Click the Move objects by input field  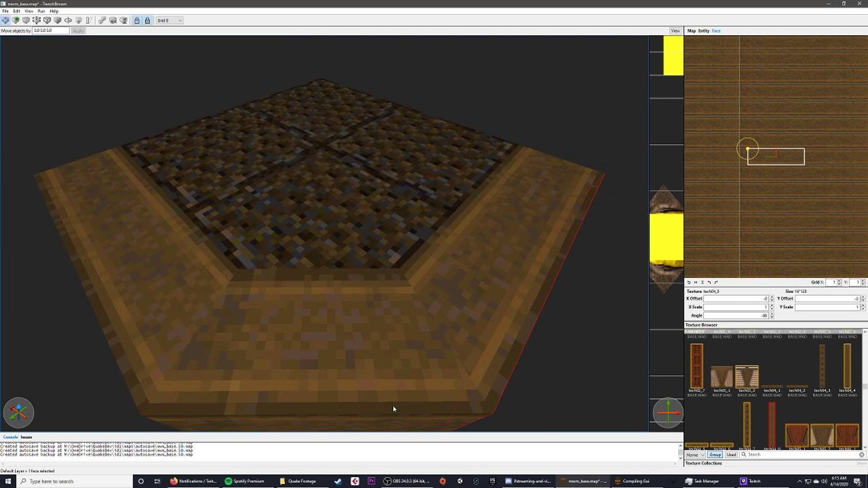(51, 31)
